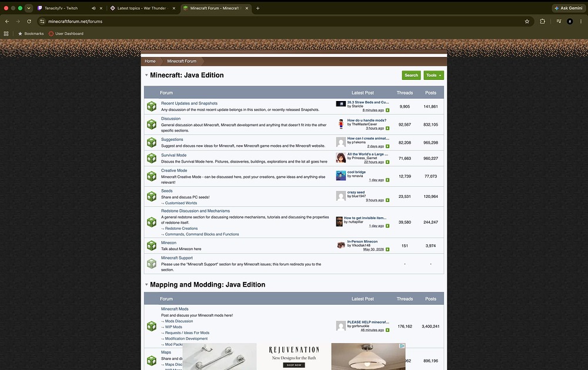The image size is (588, 370).
Task: Click the Survival Mode forum cube icon
Action: pos(152,158)
